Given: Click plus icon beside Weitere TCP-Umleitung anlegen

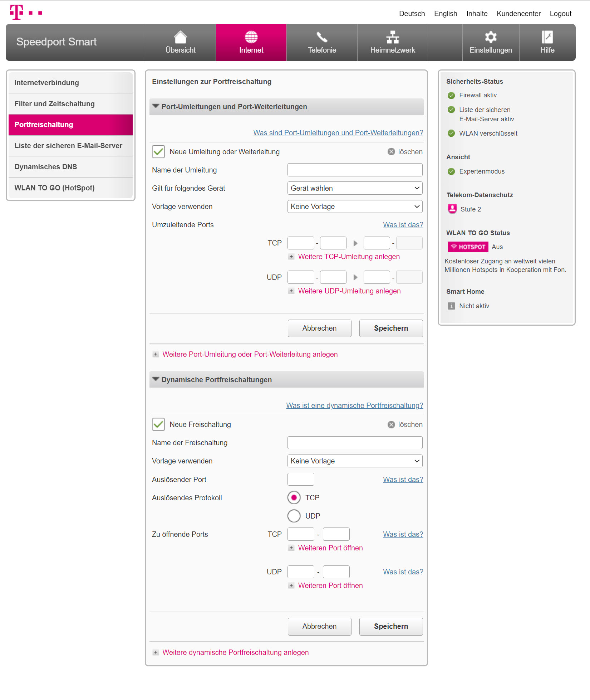Looking at the screenshot, I should 291,257.
